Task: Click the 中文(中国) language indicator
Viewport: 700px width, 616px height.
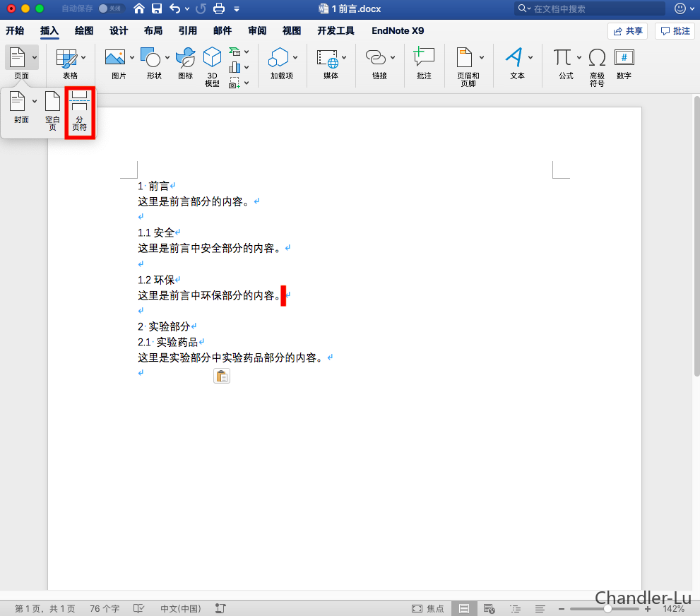Action: 180,608
